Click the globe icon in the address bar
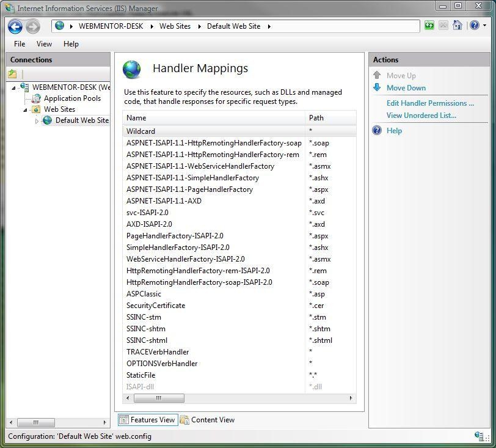496x448 pixels. point(59,26)
